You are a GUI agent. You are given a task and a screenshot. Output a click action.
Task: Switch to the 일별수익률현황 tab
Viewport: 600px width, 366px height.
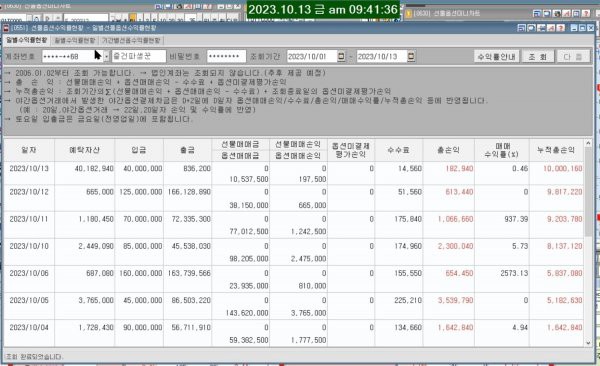26,40
